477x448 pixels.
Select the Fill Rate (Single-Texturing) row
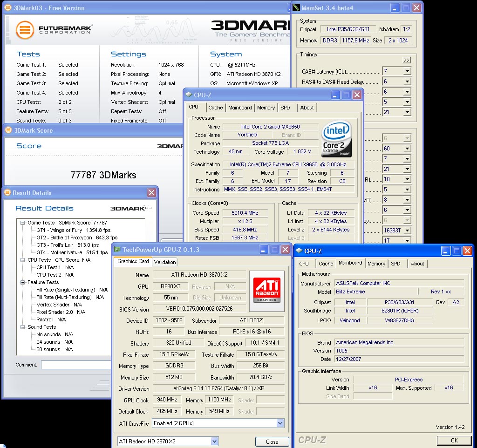72,290
